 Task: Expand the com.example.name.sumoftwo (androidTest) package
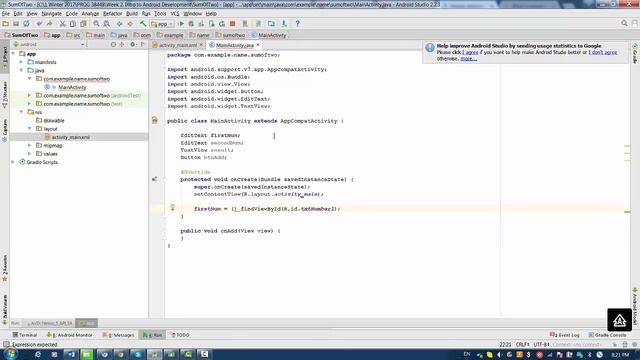29,95
